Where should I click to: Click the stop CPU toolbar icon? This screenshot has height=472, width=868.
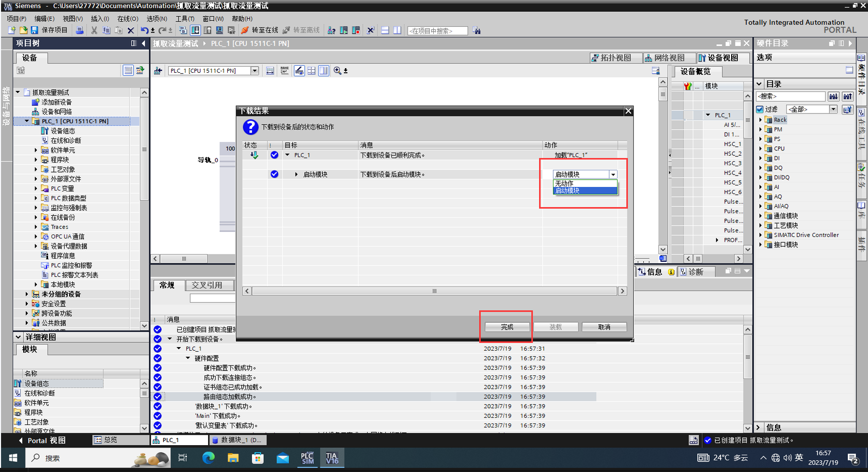(356, 30)
